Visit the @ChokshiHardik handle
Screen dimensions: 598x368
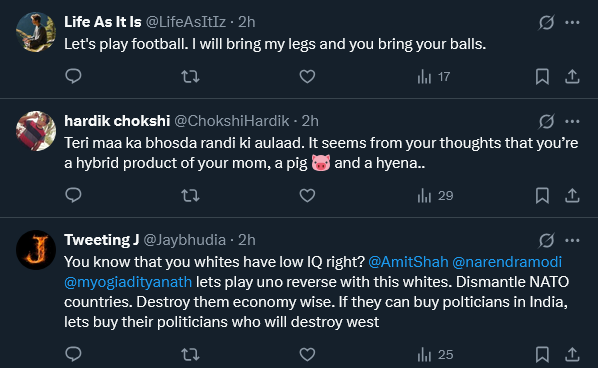tap(231, 121)
